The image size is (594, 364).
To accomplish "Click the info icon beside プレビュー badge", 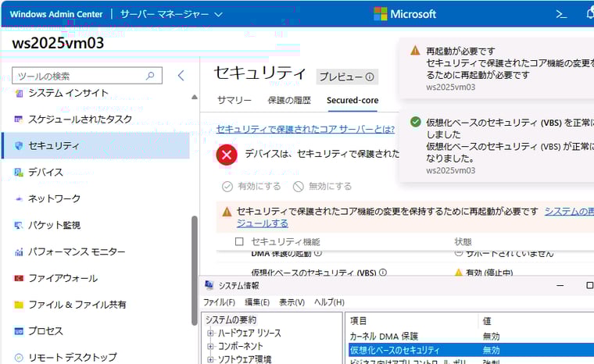I will 370,77.
